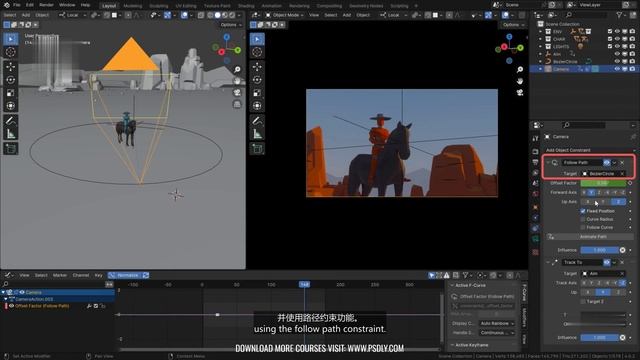
Task: Select the Move tool in left viewport
Action: pos(11,67)
